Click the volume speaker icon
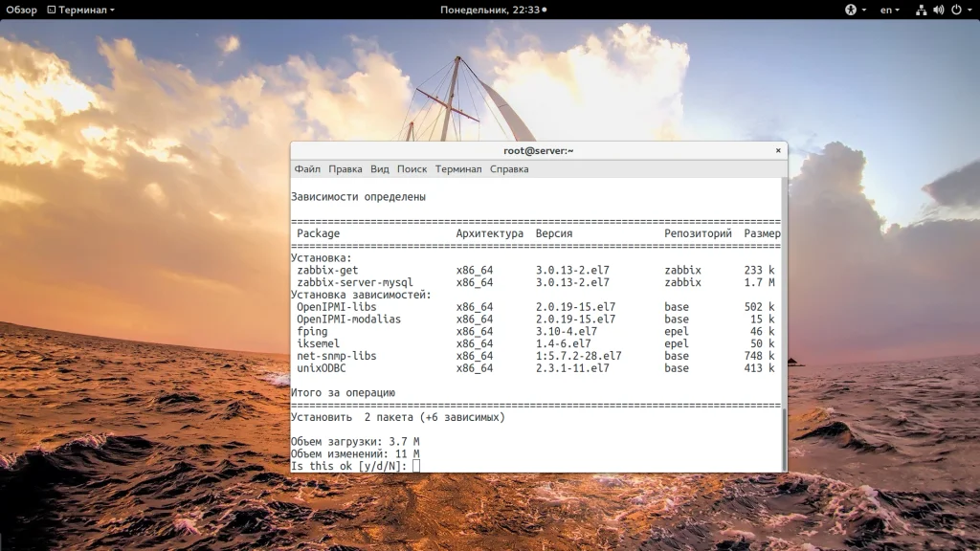 tap(938, 10)
